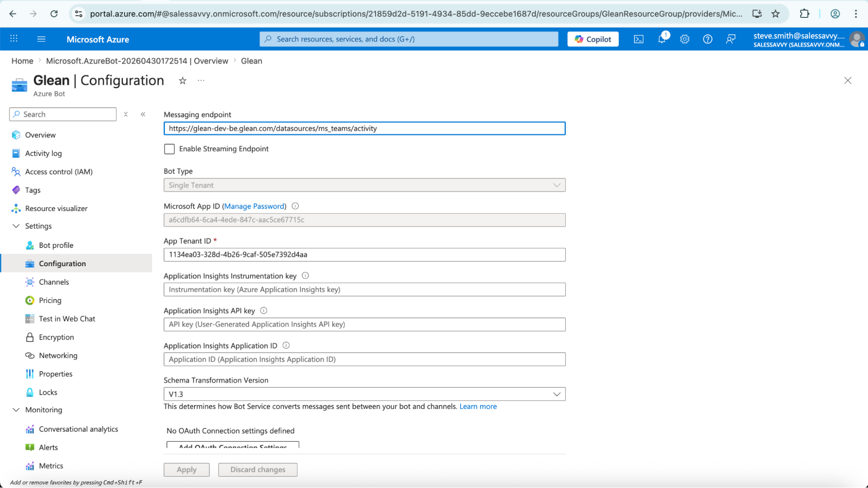This screenshot has height=488, width=868.
Task: Click Discard changes button
Action: click(258, 470)
